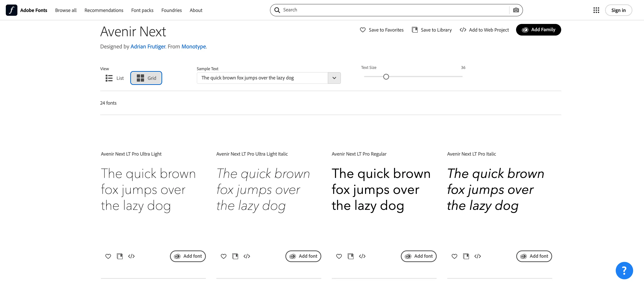Open Foundries in navigation

(x=171, y=10)
